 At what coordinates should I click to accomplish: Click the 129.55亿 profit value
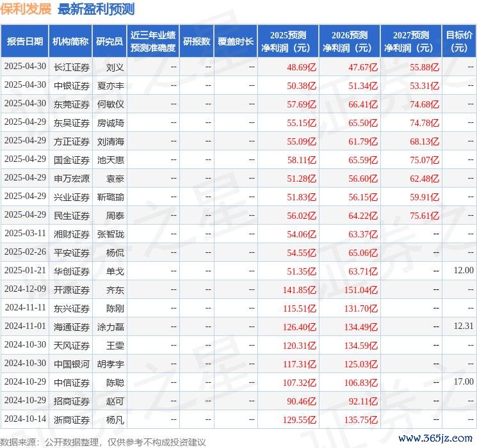click(300, 420)
